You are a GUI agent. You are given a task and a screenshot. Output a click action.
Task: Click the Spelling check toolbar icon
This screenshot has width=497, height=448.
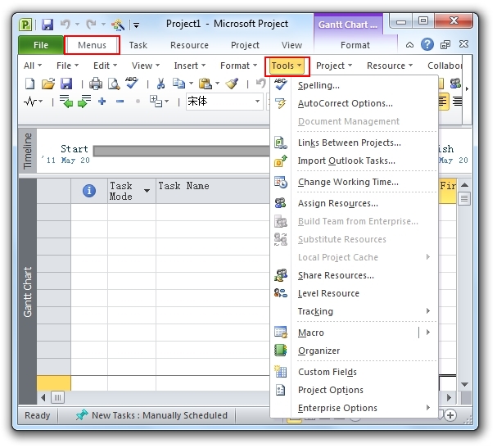tap(132, 83)
